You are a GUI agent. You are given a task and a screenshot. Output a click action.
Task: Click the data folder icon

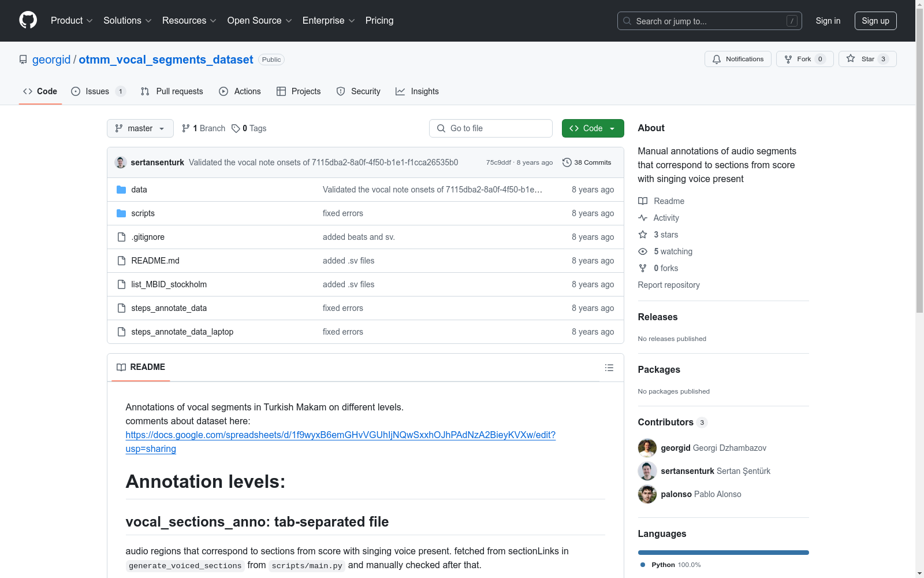coord(121,190)
